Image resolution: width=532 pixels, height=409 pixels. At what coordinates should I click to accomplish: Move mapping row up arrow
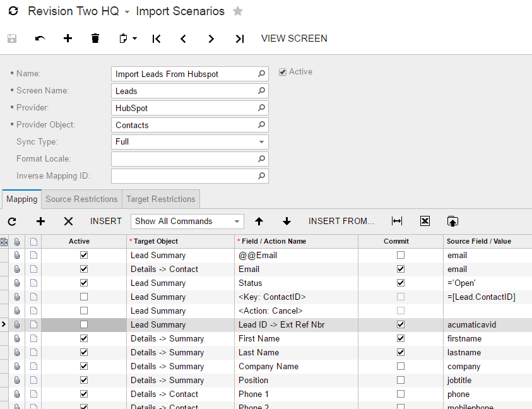pyautogui.click(x=259, y=222)
